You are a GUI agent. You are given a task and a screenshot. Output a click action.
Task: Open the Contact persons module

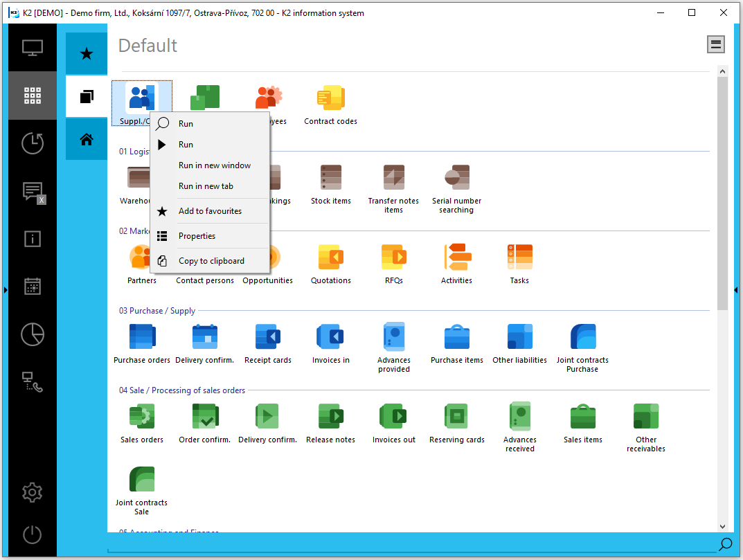point(205,280)
